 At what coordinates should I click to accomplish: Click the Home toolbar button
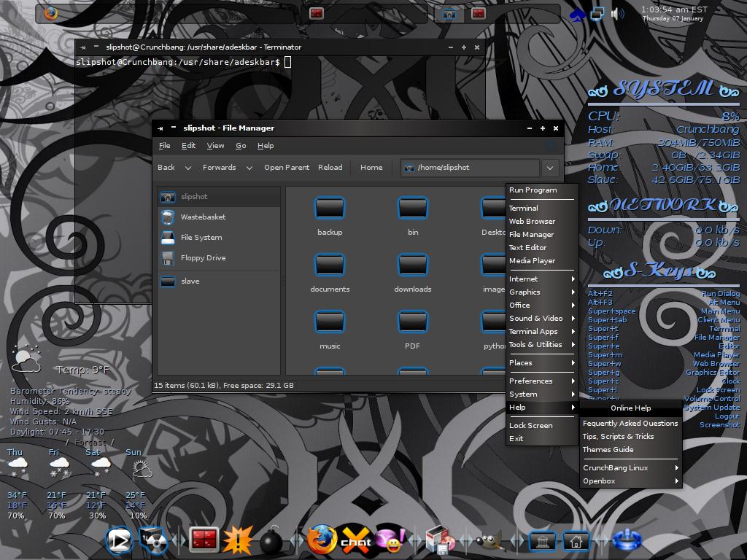(371, 168)
